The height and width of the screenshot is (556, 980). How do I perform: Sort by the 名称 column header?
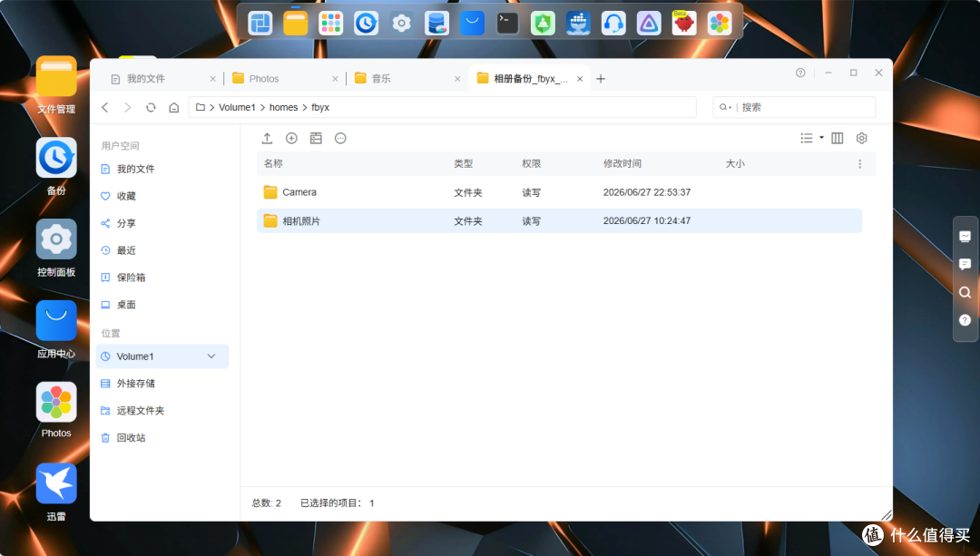tap(273, 163)
